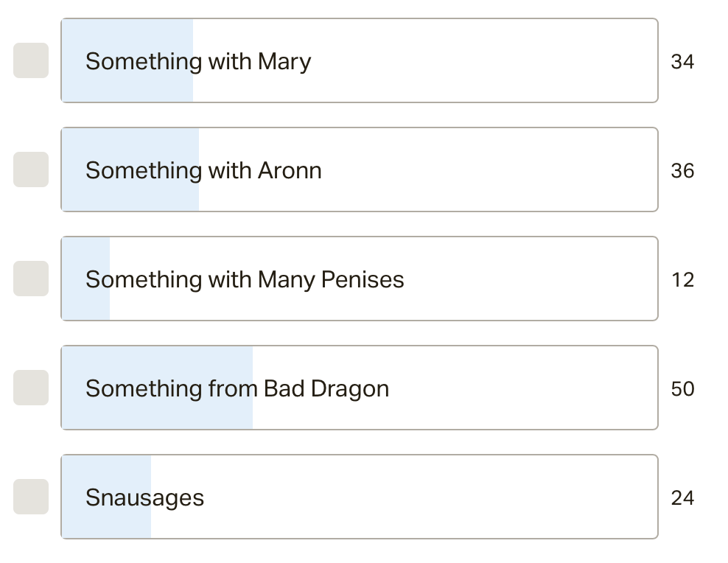This screenshot has width=728, height=563.
Task: Click the 50 vote total
Action: [x=682, y=389]
